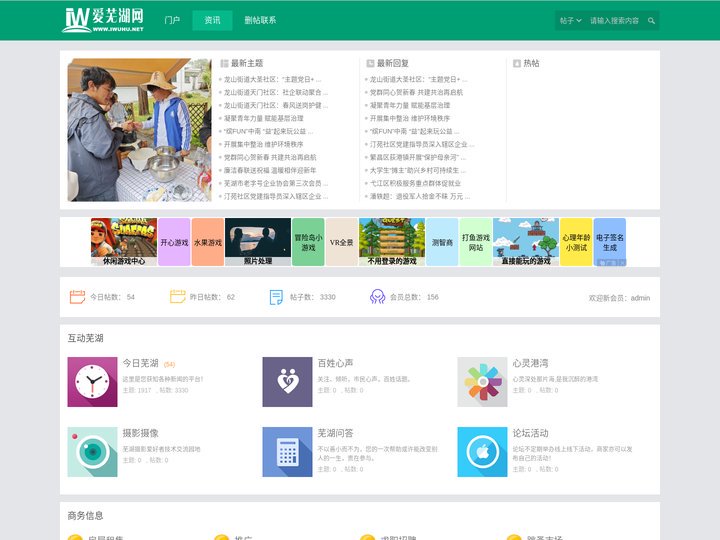Open latest topic 廉洁春联送祝福 温暖相伴迎新年
Viewport: 720px width, 540px height.
pos(270,170)
